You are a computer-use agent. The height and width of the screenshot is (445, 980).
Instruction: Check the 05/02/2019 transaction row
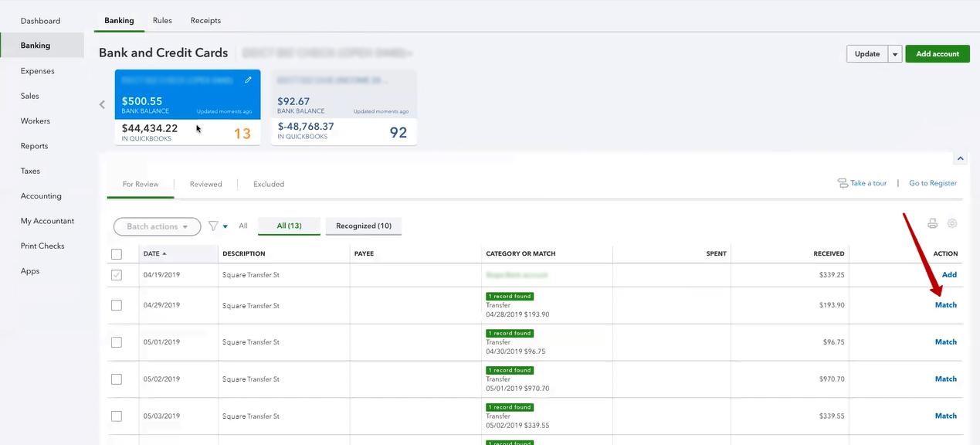coord(117,379)
